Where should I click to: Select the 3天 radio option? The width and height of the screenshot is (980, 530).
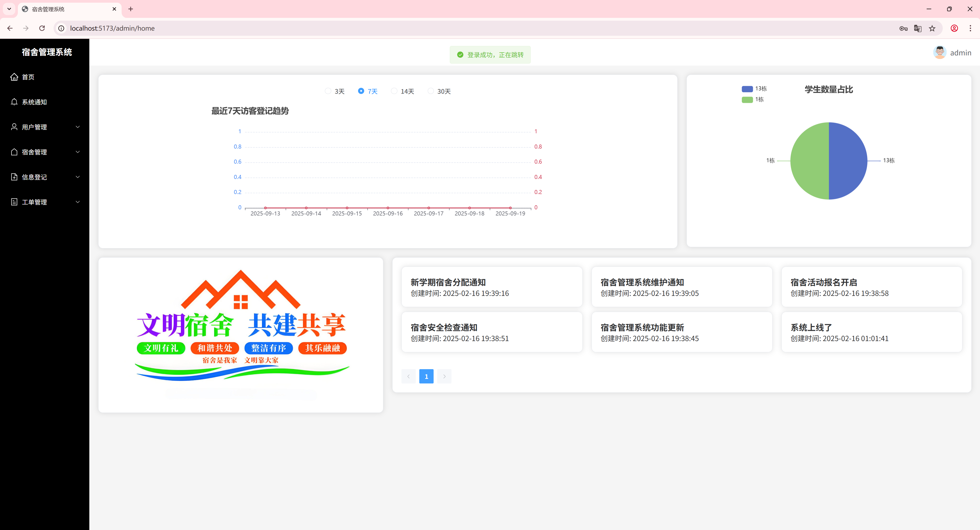tap(328, 91)
